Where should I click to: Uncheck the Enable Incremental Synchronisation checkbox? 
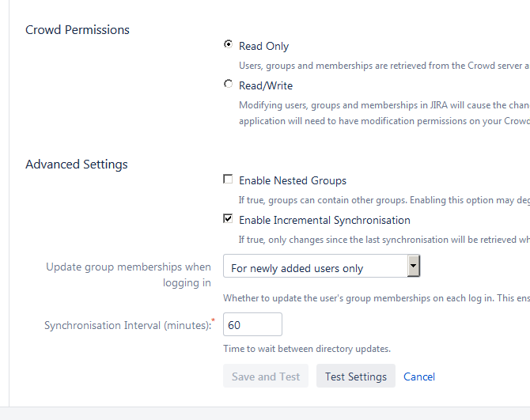click(x=229, y=219)
